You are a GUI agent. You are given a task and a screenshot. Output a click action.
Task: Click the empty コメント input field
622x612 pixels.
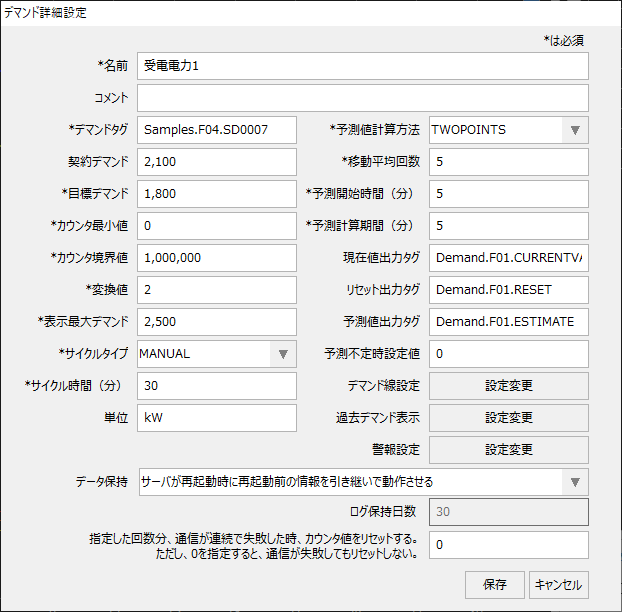pyautogui.click(x=362, y=98)
